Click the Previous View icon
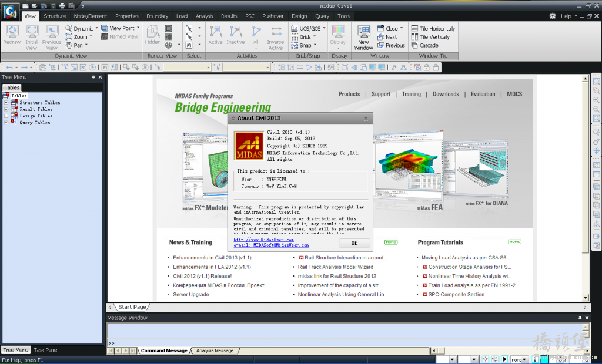Image resolution: width=602 pixels, height=364 pixels. (52, 32)
